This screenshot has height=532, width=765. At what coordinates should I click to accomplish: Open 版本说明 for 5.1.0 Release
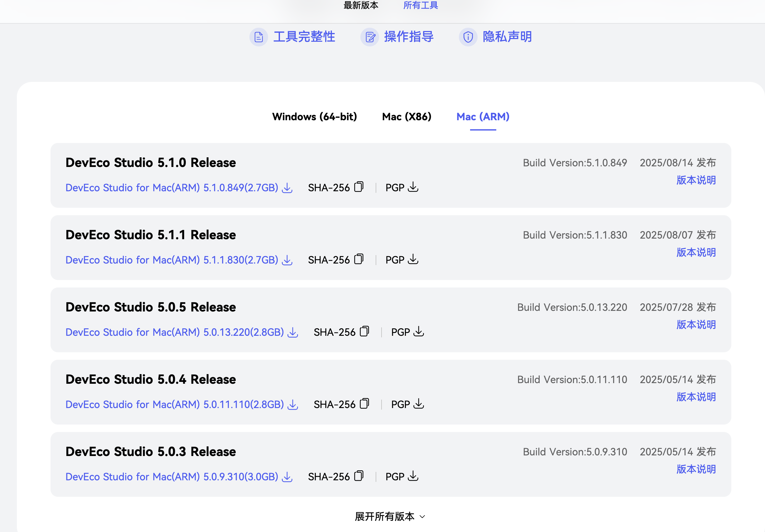(x=696, y=180)
